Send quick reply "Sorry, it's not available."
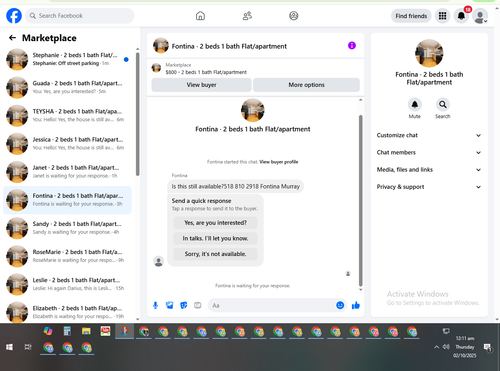 (x=215, y=254)
